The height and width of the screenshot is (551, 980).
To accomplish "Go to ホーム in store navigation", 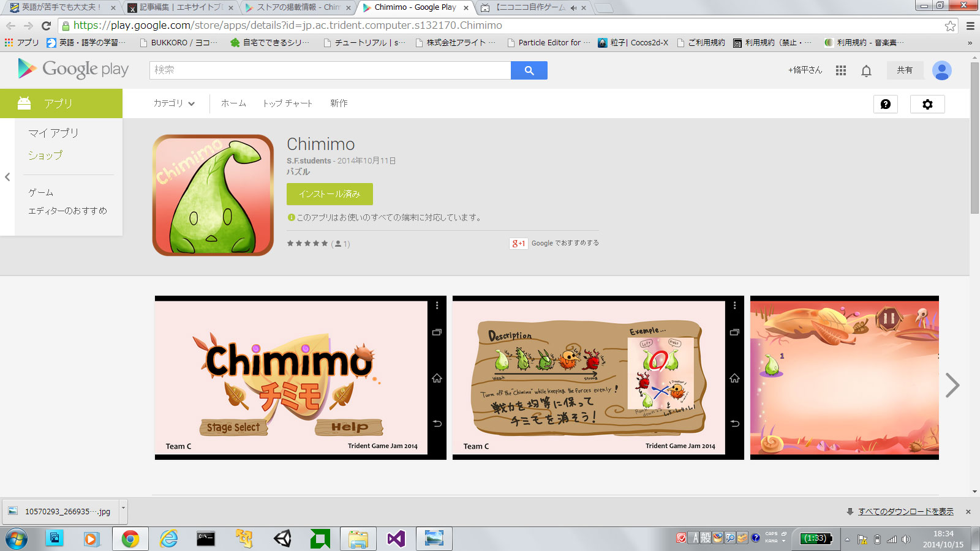I will (233, 103).
